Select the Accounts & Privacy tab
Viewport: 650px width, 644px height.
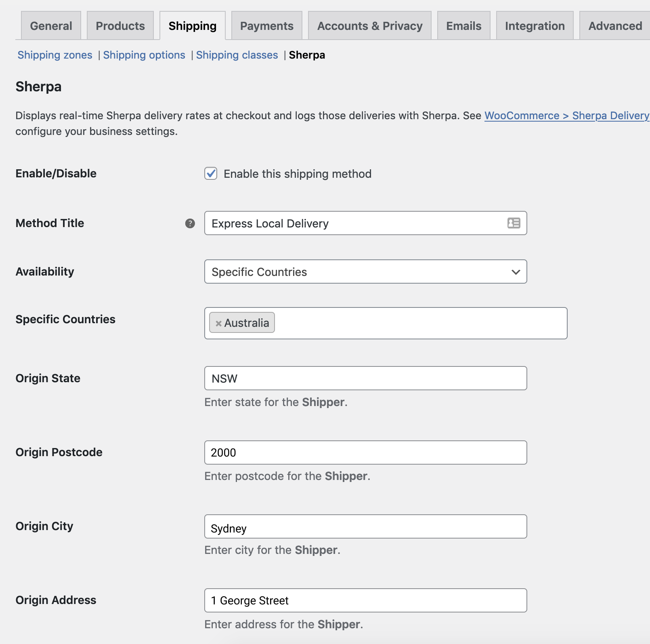369,26
